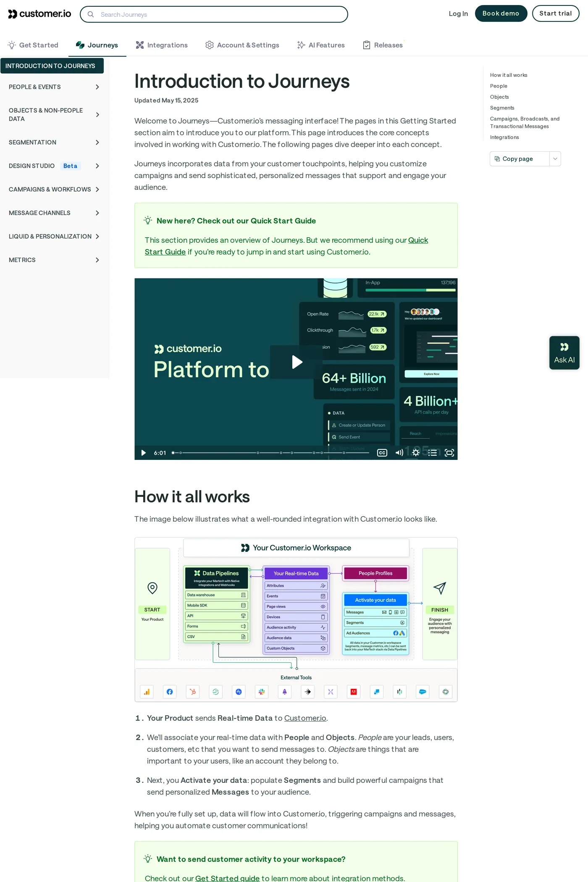Open the Get Started tab
The width and height of the screenshot is (588, 882).
(33, 45)
